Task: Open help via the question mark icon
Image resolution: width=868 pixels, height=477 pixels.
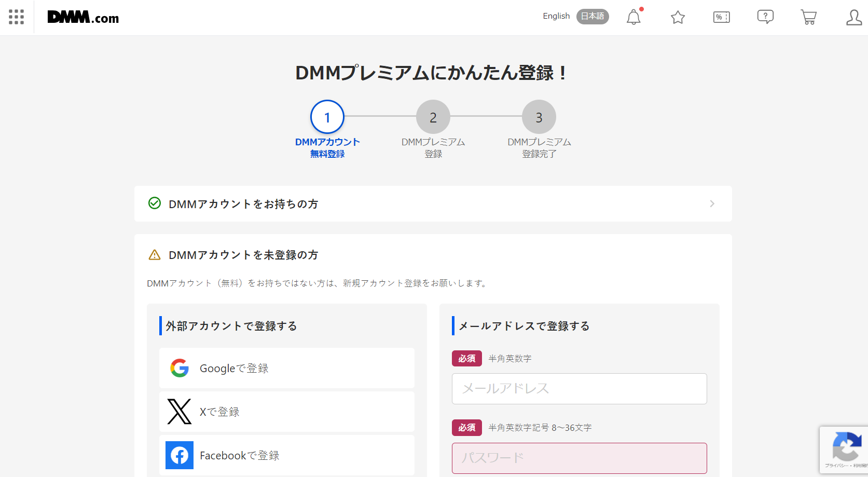Action: pyautogui.click(x=765, y=17)
